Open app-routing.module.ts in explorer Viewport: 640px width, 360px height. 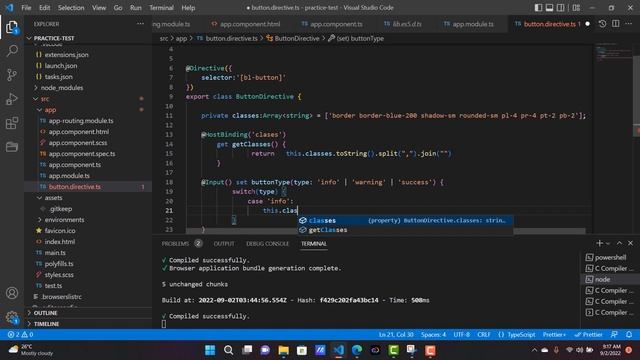pos(81,121)
